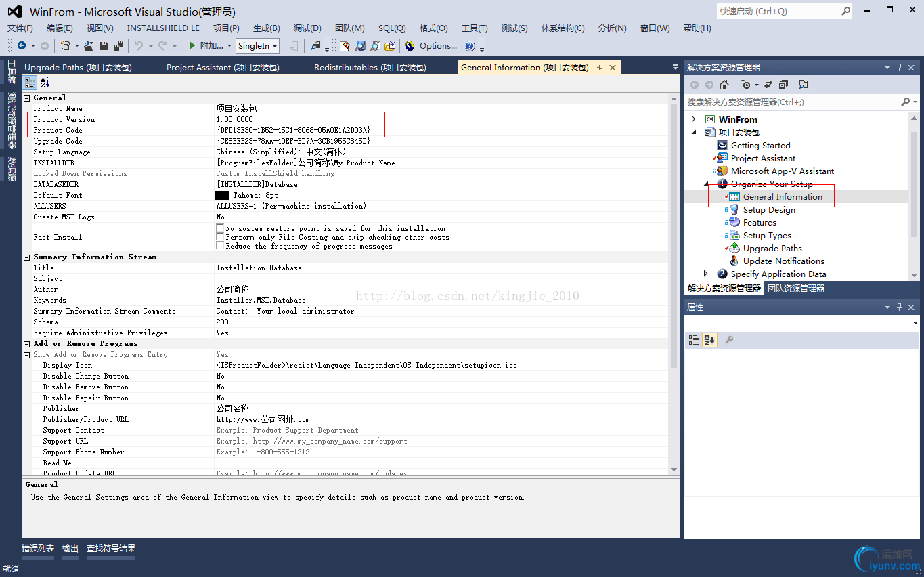Click categorized icon in Properties panel

click(694, 340)
